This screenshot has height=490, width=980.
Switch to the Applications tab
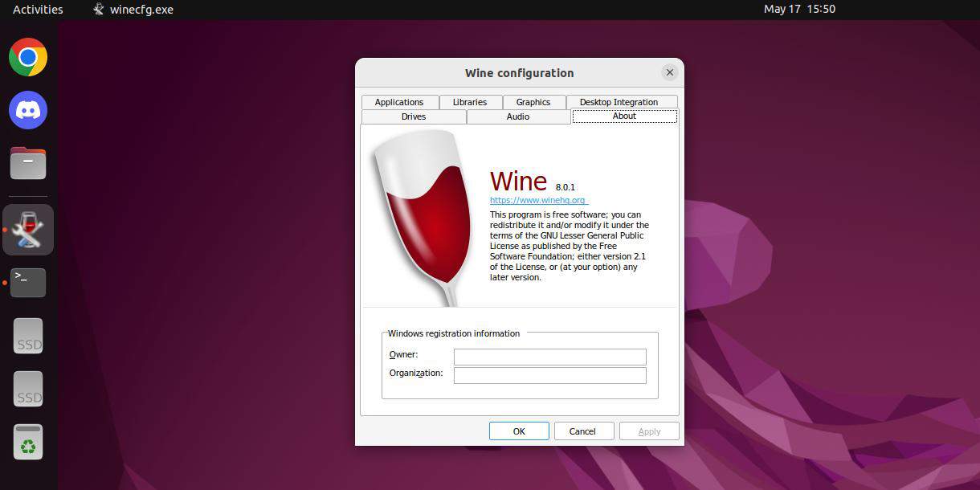point(399,102)
